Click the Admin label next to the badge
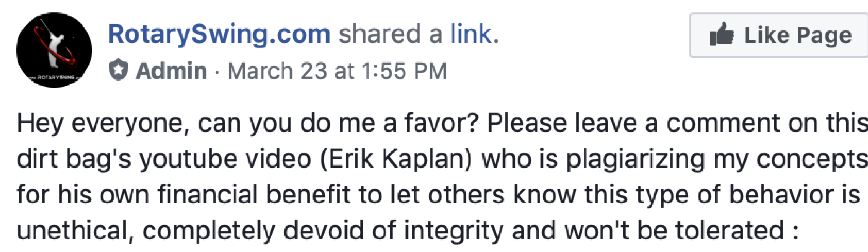The image size is (868, 252). click(171, 71)
